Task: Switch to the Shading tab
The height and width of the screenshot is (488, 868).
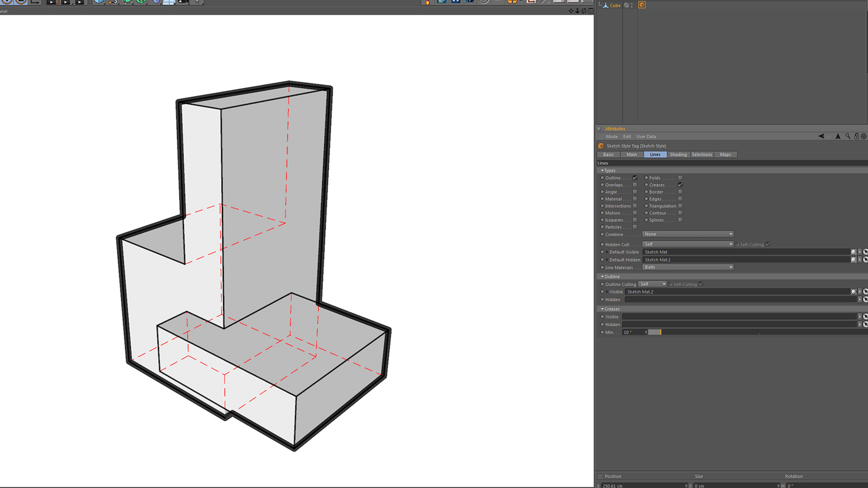Action: [x=678, y=155]
